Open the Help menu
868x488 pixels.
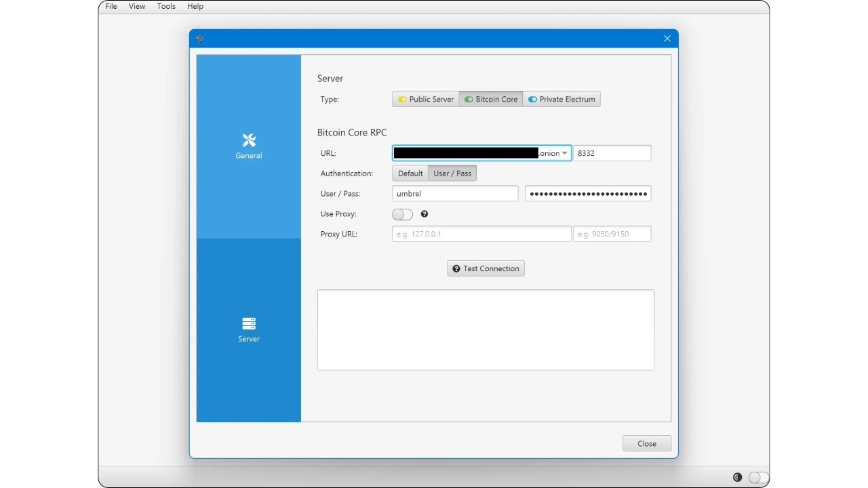[x=195, y=6]
